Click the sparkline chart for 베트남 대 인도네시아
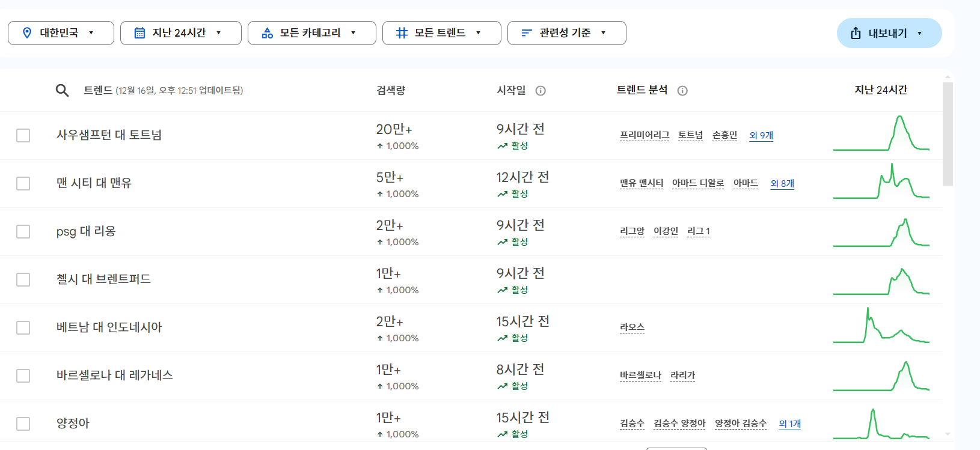 click(881, 326)
